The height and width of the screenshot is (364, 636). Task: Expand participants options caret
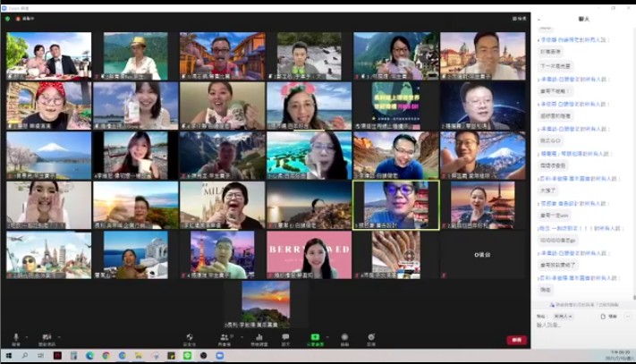click(242, 337)
